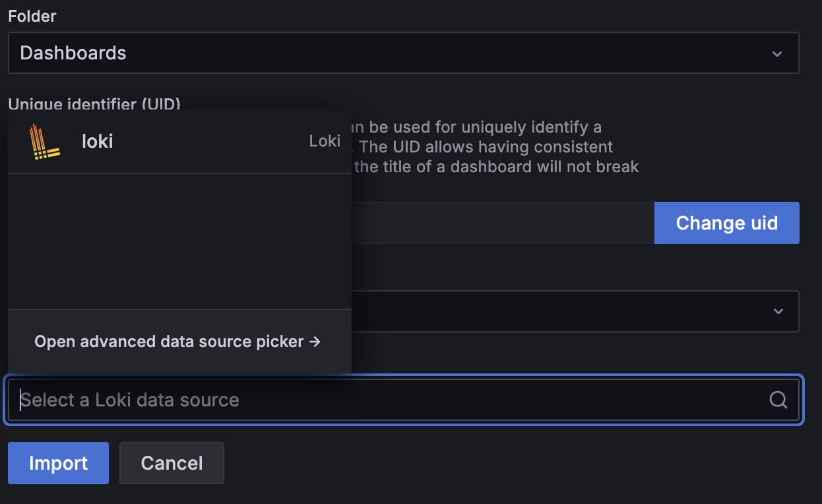Click the gray Loki type label in list
822x504 pixels.
point(325,141)
